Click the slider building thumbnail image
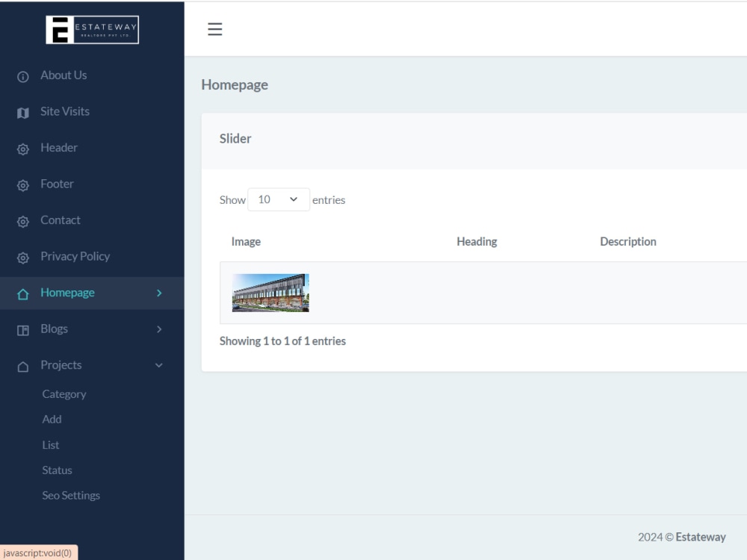 coord(270,293)
